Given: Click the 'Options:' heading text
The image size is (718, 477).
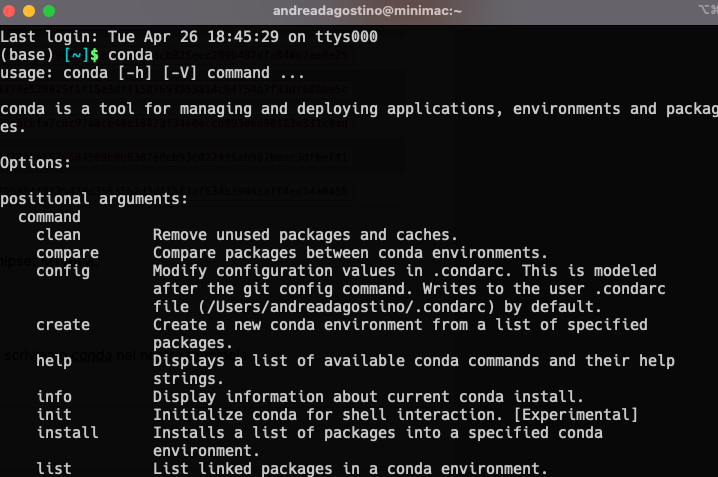Looking at the screenshot, I should (36, 162).
